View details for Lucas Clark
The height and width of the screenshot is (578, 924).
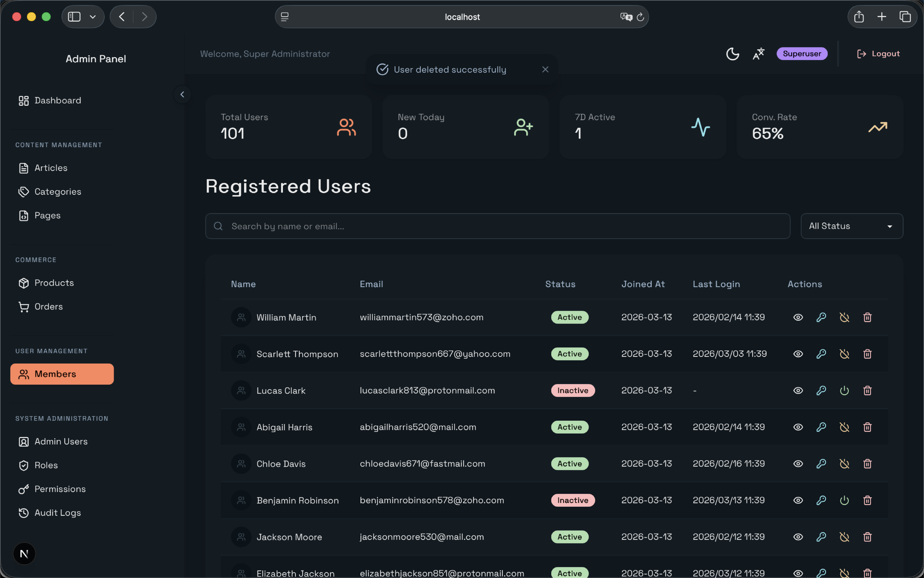pyautogui.click(x=798, y=391)
